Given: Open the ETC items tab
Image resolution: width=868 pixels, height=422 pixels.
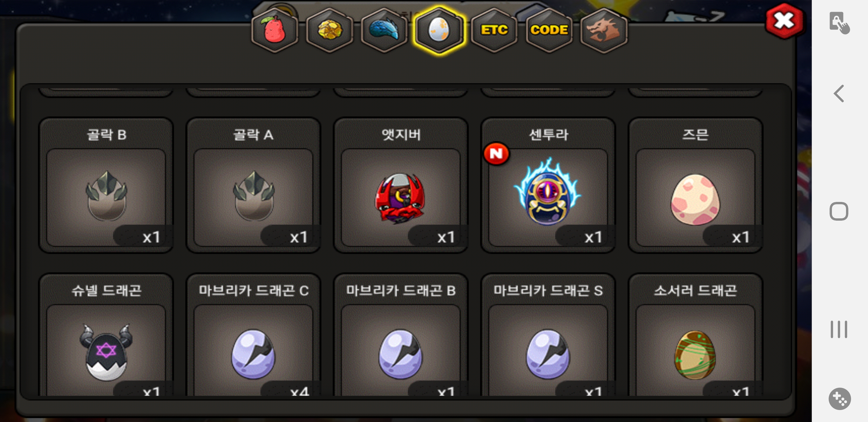Looking at the screenshot, I should 494,30.
